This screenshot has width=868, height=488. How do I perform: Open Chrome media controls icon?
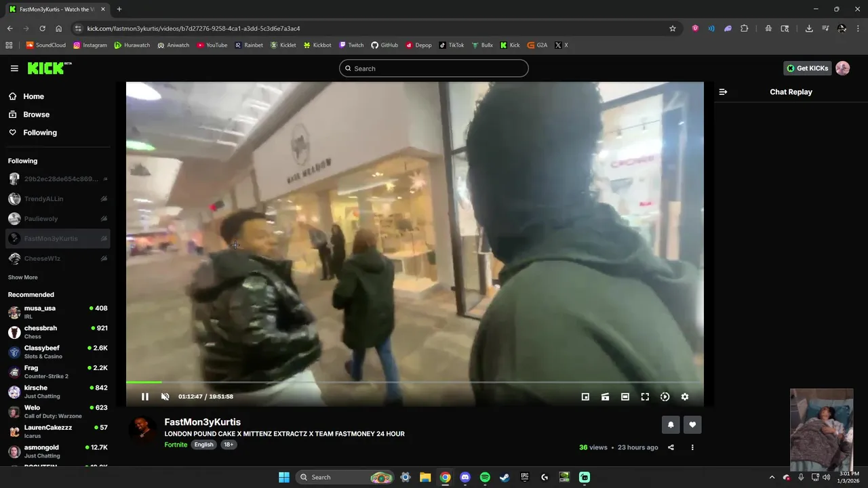[x=825, y=28]
